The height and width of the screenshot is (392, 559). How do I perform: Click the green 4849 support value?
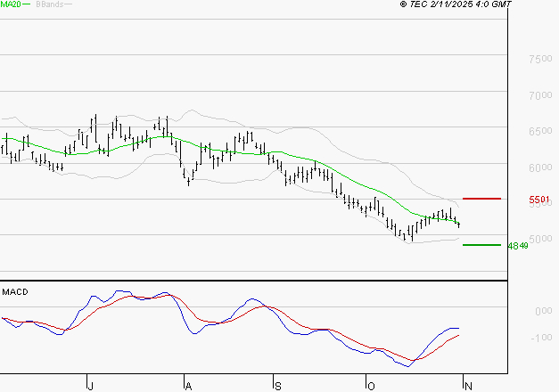(518, 246)
